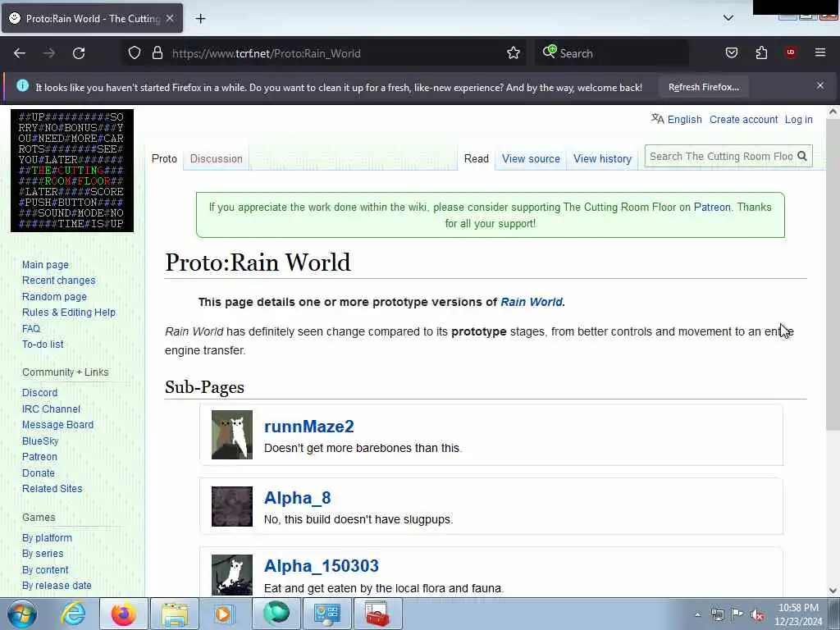Click the Search The Cutting Room Floor field
This screenshot has height=630, width=840.
720,156
